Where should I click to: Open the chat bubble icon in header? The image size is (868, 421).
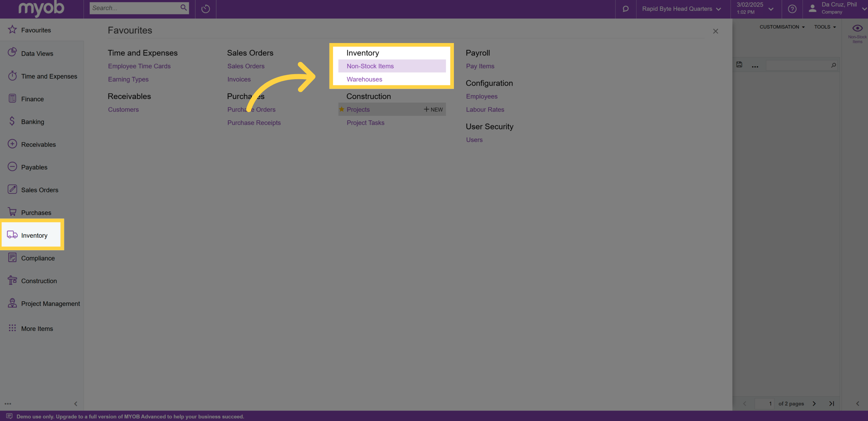(x=625, y=9)
